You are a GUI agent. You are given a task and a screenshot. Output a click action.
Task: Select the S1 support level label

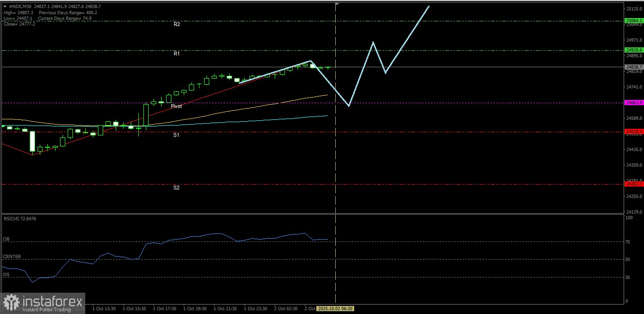pos(176,135)
